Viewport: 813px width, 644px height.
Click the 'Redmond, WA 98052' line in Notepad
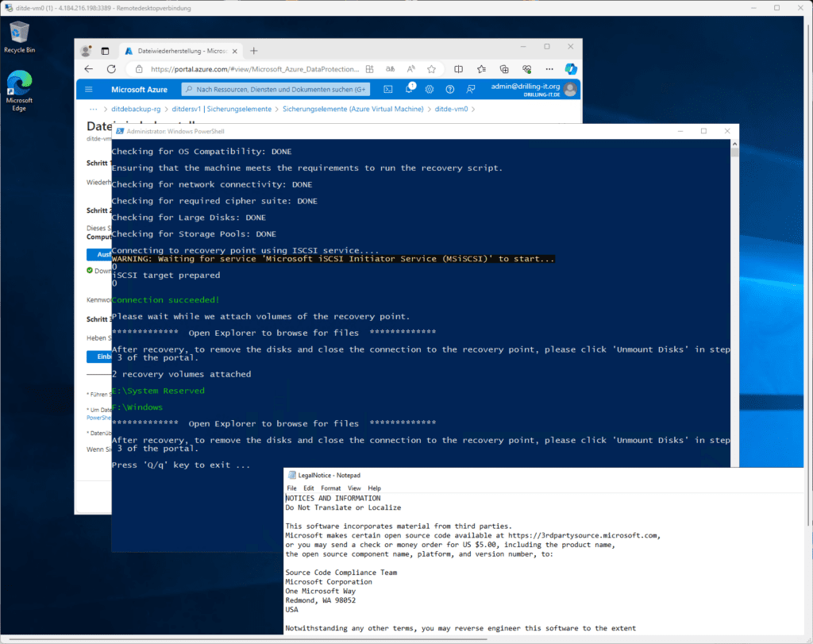321,600
